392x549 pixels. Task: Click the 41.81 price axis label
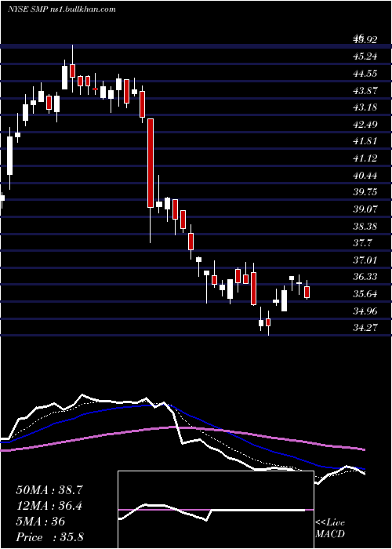365,141
